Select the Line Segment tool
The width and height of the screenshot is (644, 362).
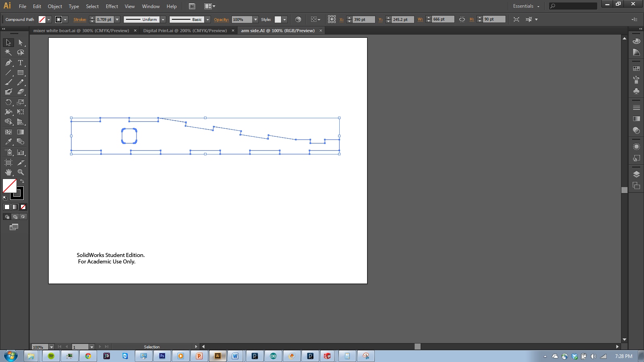(8, 73)
